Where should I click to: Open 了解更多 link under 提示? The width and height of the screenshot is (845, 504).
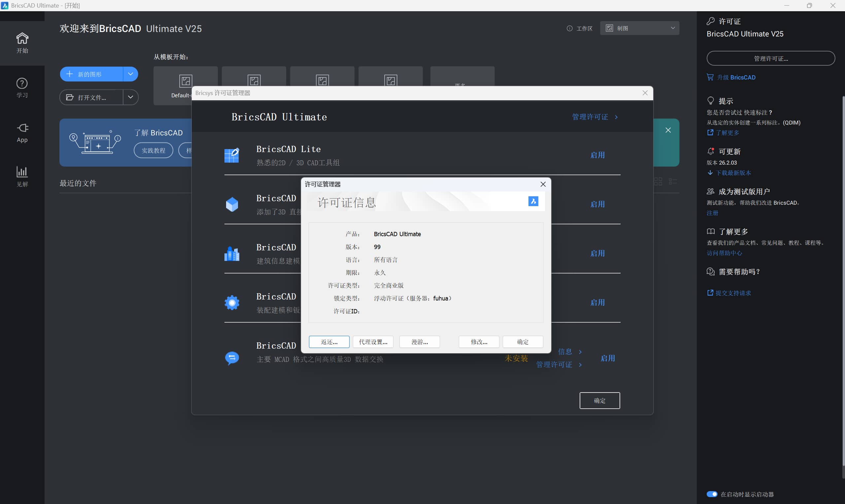point(727,133)
